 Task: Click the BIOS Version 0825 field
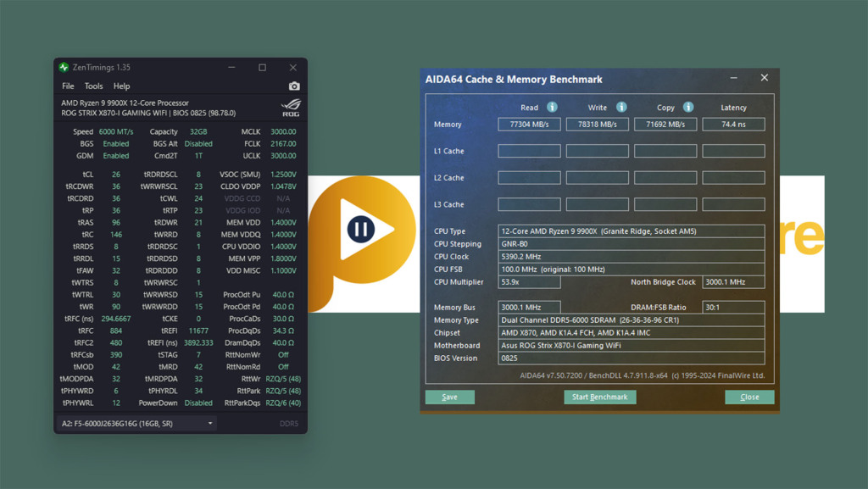(x=631, y=358)
